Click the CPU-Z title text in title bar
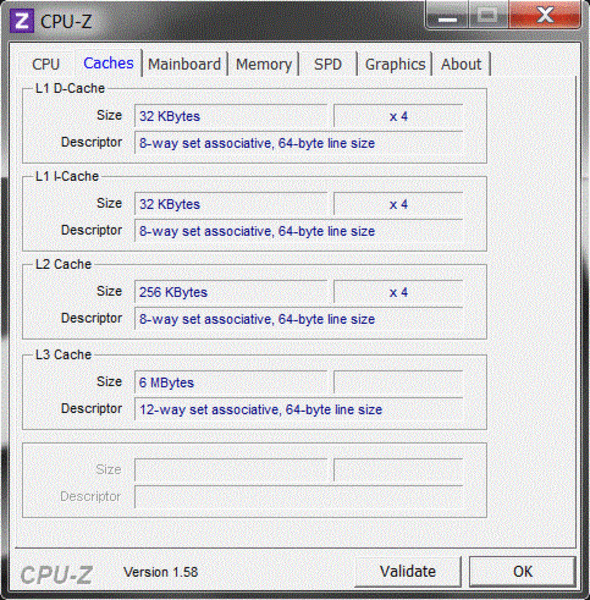Viewport: 590px width, 600px height. (66, 21)
